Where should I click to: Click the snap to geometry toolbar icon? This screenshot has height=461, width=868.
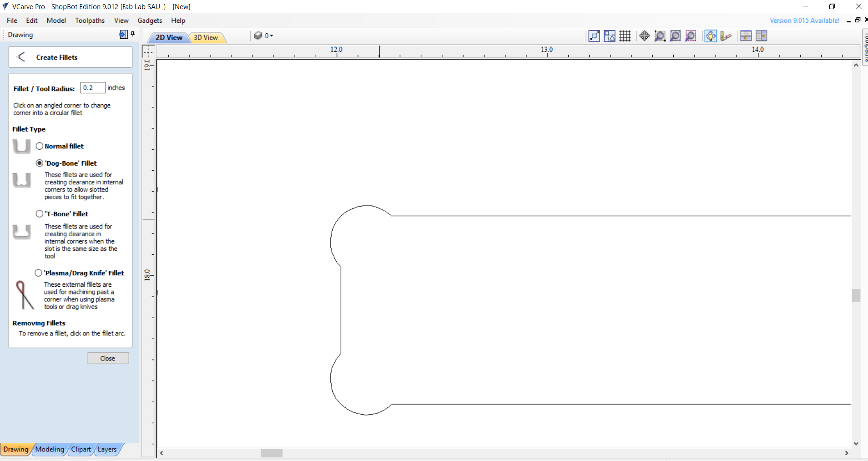click(610, 36)
